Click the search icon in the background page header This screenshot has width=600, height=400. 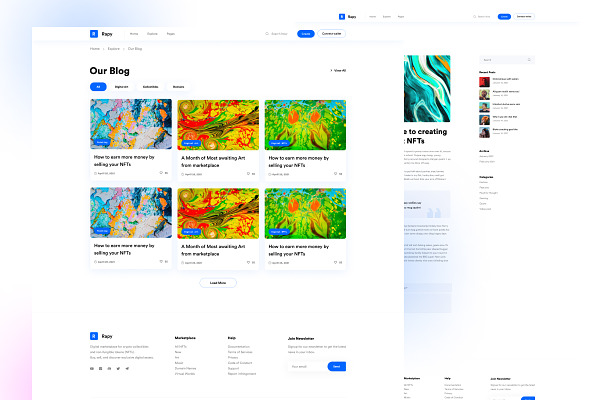(x=474, y=16)
